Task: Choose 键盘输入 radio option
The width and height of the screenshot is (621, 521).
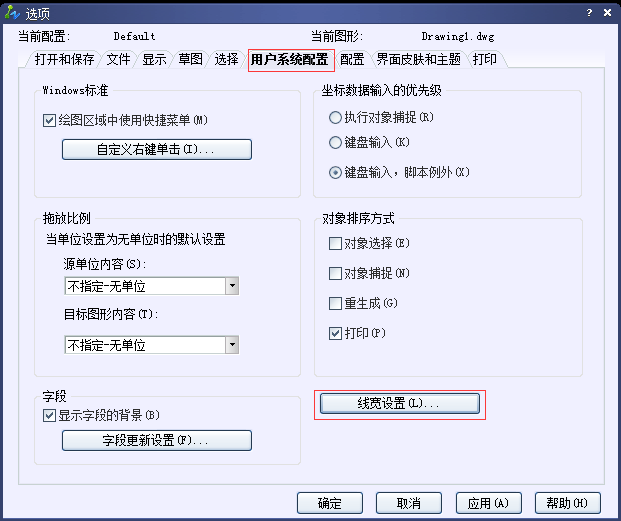Action: (336, 143)
